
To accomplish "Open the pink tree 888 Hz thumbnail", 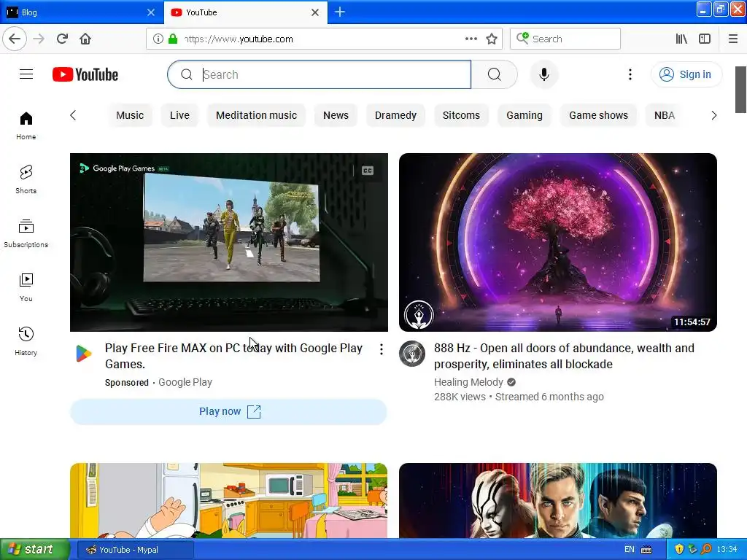I will [x=558, y=242].
